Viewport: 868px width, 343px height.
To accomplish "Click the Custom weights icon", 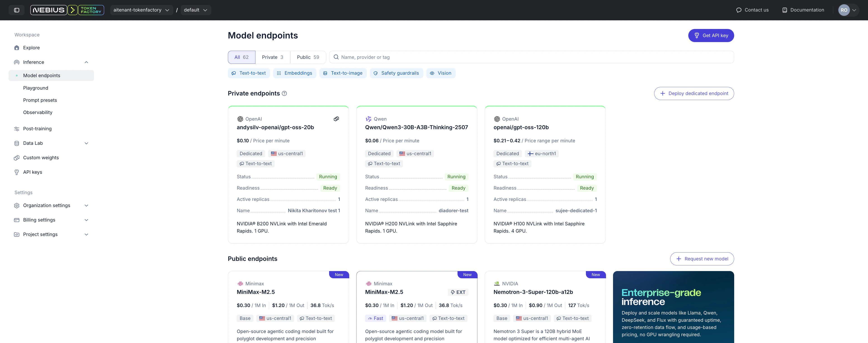I will (x=17, y=158).
